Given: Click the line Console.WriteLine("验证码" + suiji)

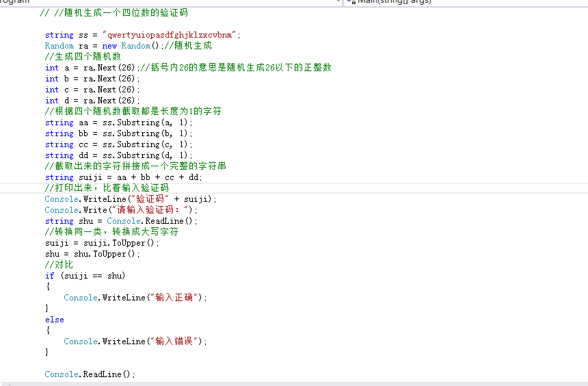Looking at the screenshot, I should pyautogui.click(x=131, y=199).
